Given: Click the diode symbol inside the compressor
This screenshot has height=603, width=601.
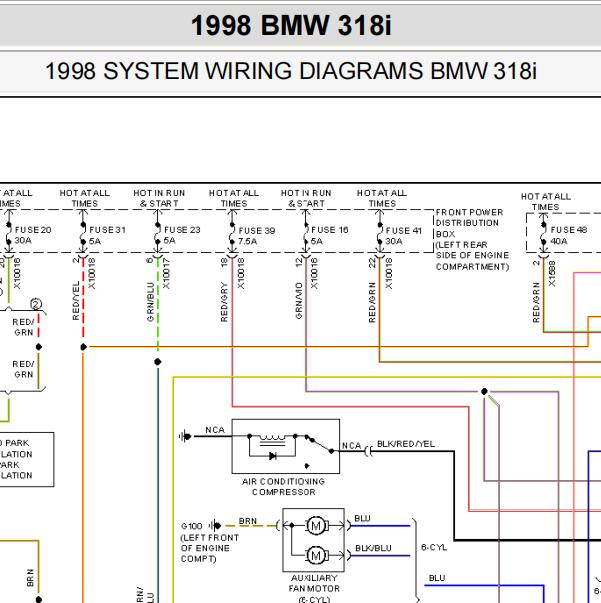Looking at the screenshot, I should tap(273, 456).
